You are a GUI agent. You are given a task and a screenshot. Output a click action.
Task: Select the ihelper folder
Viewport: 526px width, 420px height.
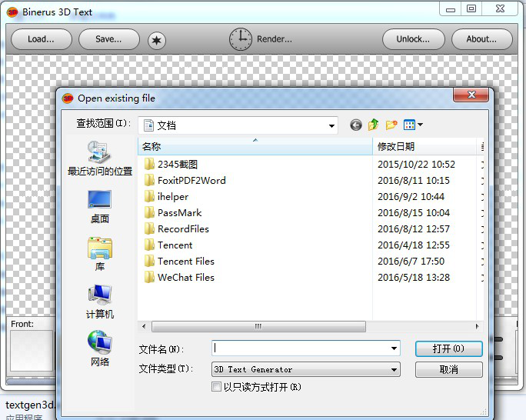(166, 197)
